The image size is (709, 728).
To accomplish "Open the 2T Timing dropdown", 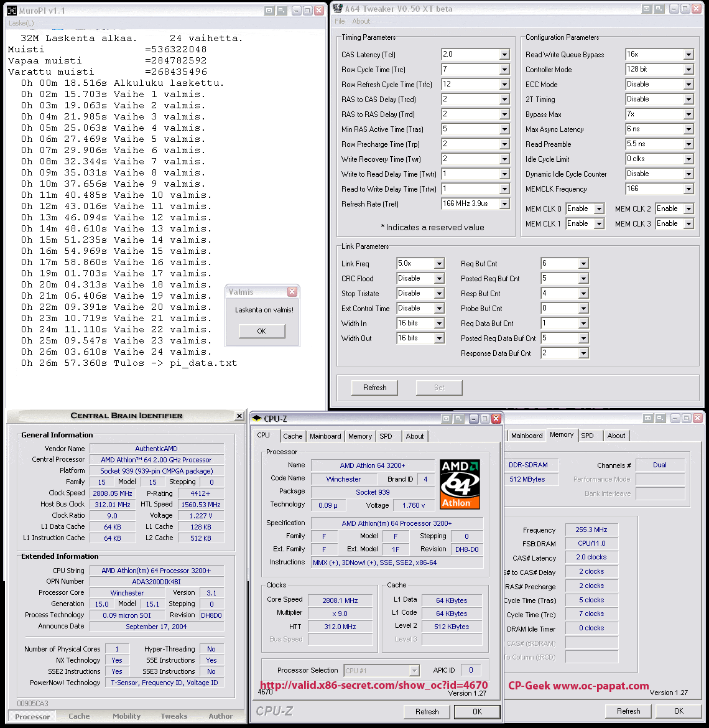I will 688,100.
